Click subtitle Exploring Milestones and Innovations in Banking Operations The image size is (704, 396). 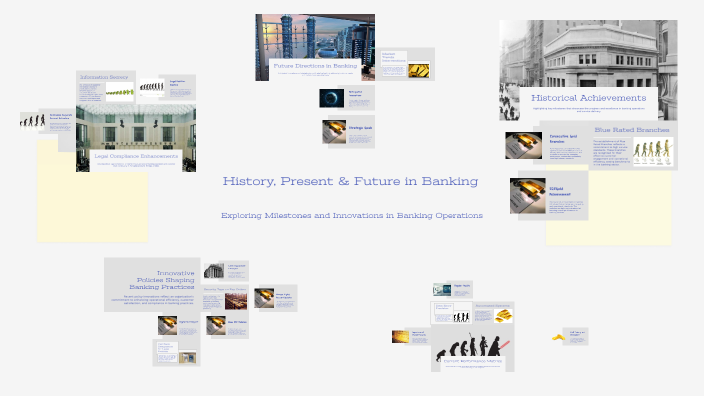pos(352,216)
